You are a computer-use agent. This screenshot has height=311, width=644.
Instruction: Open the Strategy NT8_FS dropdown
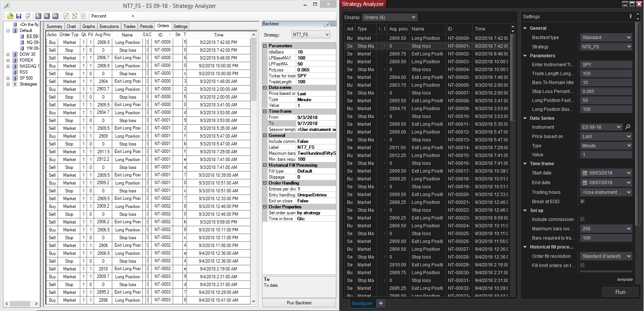coord(606,47)
